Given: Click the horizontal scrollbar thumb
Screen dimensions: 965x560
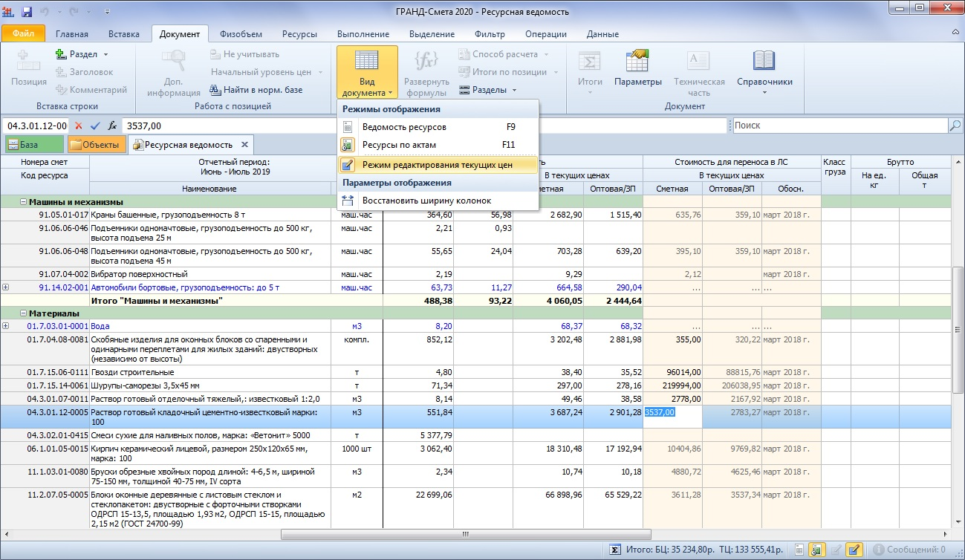Looking at the screenshot, I should coord(466,533).
